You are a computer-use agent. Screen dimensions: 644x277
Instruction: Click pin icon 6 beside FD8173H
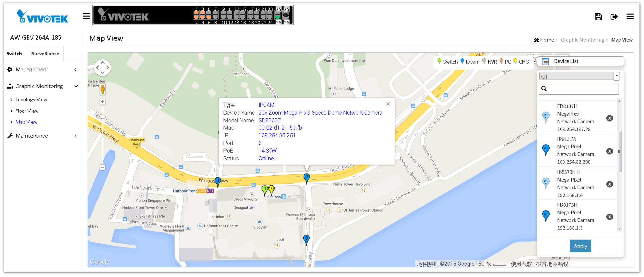[546, 216]
